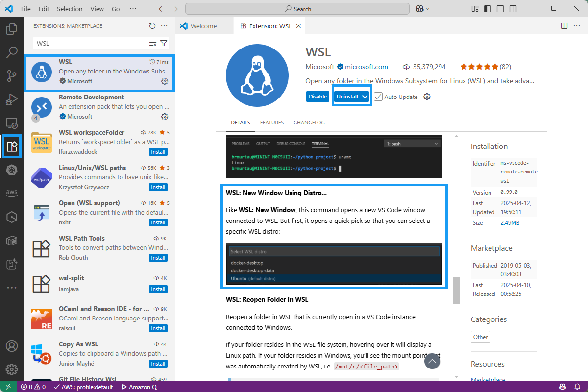Viewport: 588px width, 392px height.
Task: Open the gear for WSL in extension list
Action: pyautogui.click(x=165, y=81)
